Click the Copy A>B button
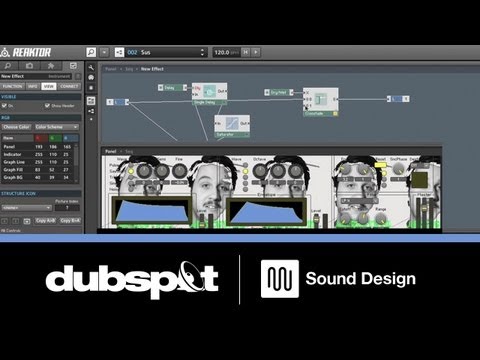480x360 pixels. [x=45, y=221]
